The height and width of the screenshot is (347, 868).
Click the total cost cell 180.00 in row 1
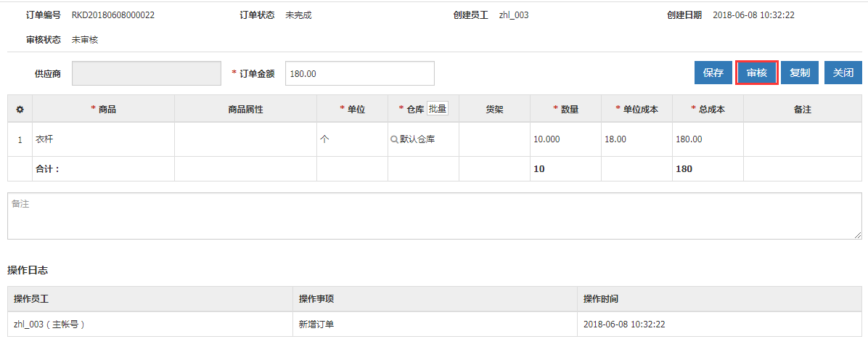pos(707,139)
